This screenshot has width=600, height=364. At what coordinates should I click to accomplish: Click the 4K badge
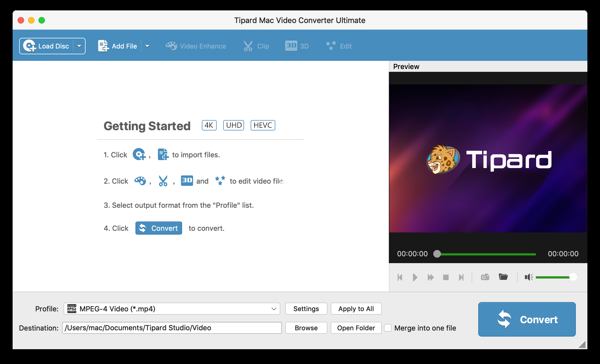pos(209,125)
